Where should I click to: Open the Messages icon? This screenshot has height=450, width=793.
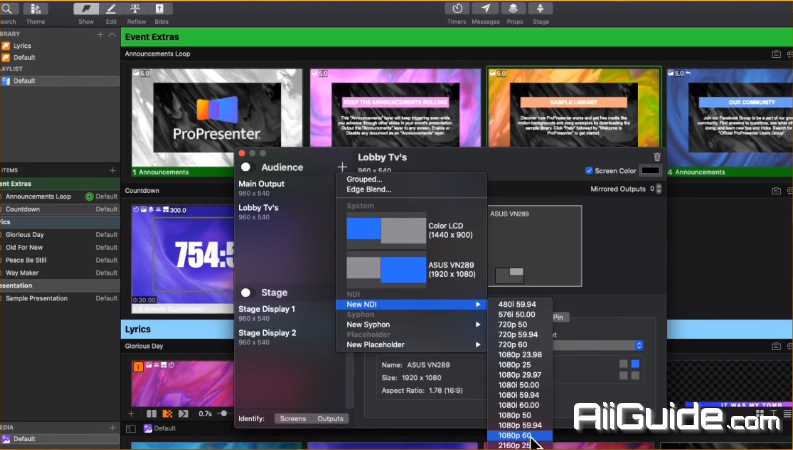pyautogui.click(x=486, y=9)
